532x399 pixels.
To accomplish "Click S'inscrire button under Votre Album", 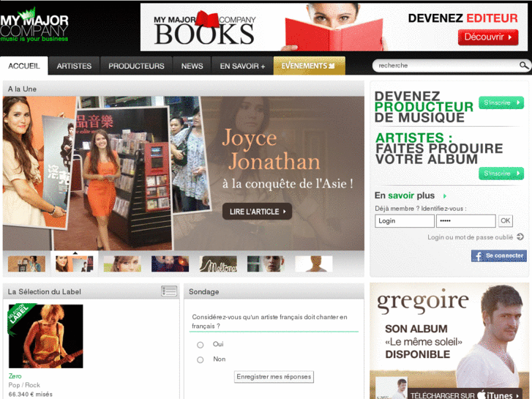I will [501, 174].
